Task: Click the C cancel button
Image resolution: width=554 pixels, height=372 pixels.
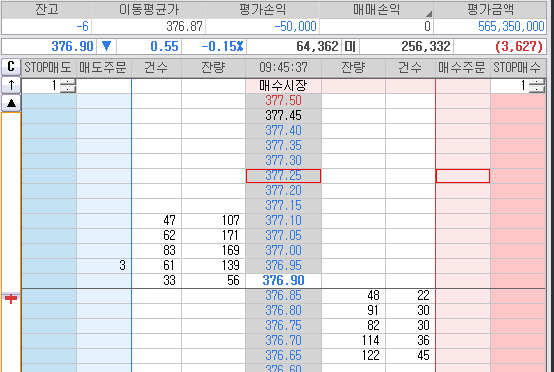Action: coord(11,67)
